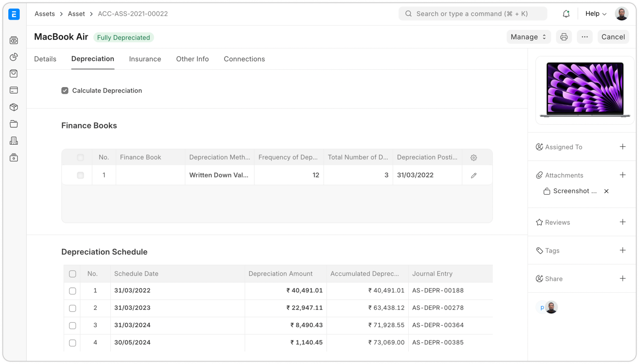
Task: Open the user profile avatar menu
Action: 621,14
